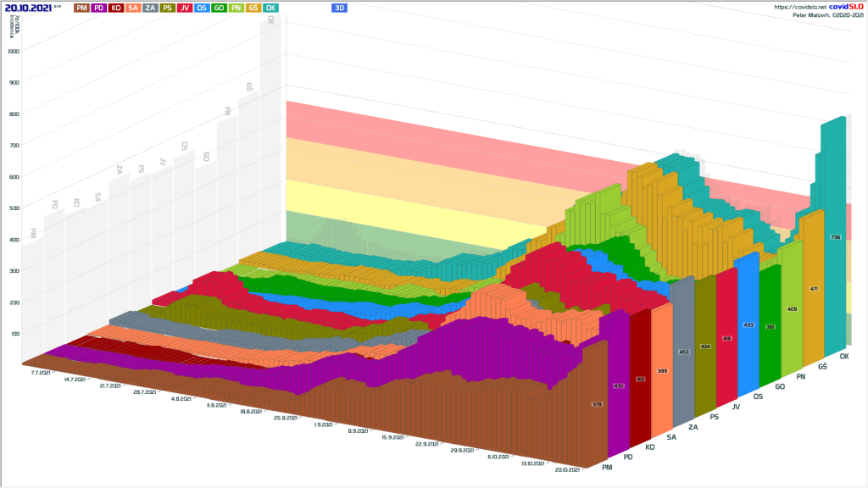Select the OK bar labeled 736
The width and height of the screenshot is (868, 488).
point(836,237)
